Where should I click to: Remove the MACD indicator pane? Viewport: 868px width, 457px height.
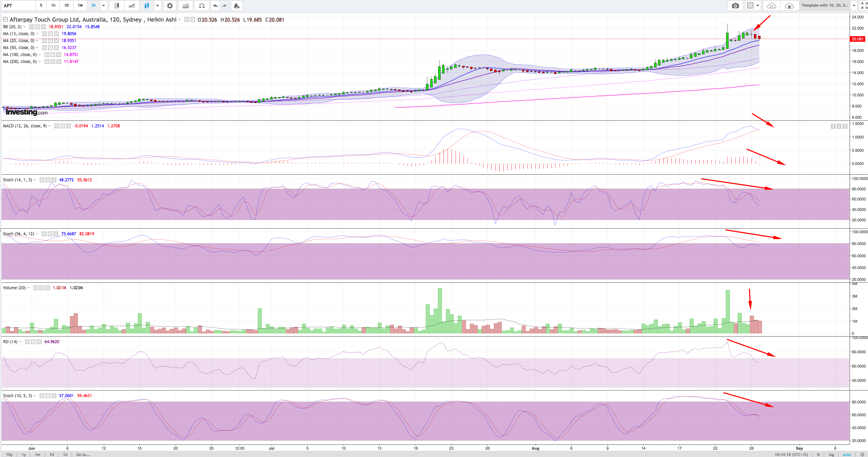[69, 126]
